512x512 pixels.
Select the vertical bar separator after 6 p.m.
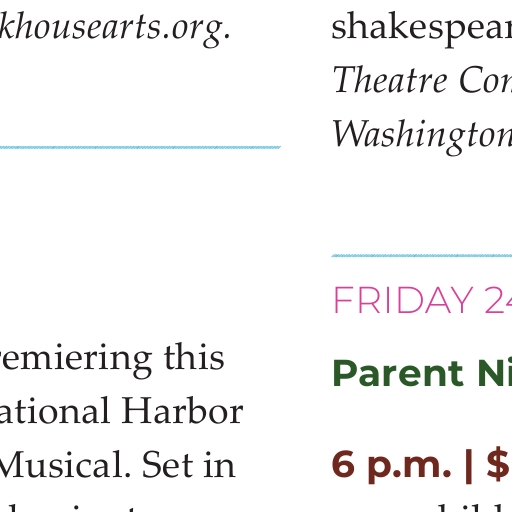pos(469,466)
